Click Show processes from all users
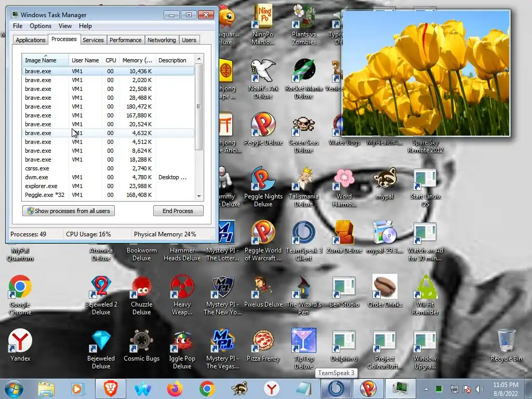Viewport: 532px width, 399px height. click(x=69, y=211)
